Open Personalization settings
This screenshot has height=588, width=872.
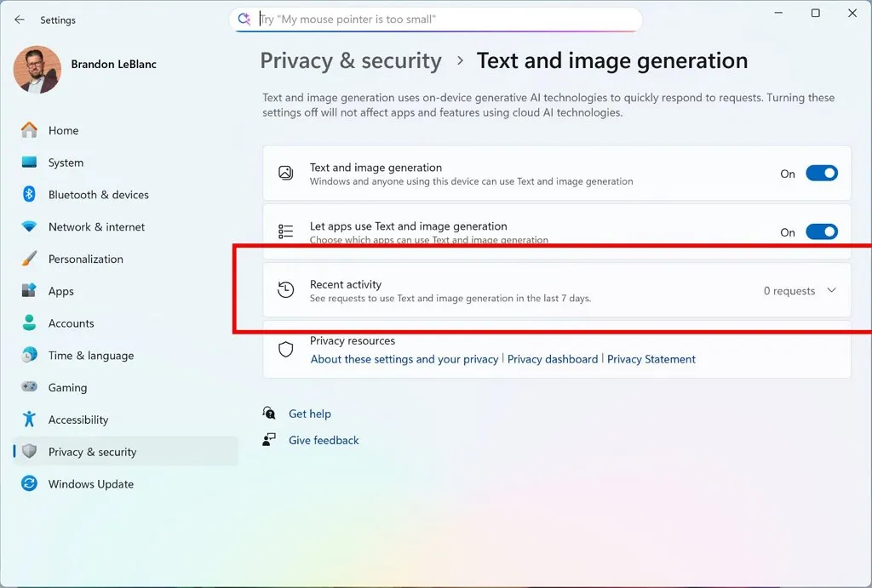(28, 259)
